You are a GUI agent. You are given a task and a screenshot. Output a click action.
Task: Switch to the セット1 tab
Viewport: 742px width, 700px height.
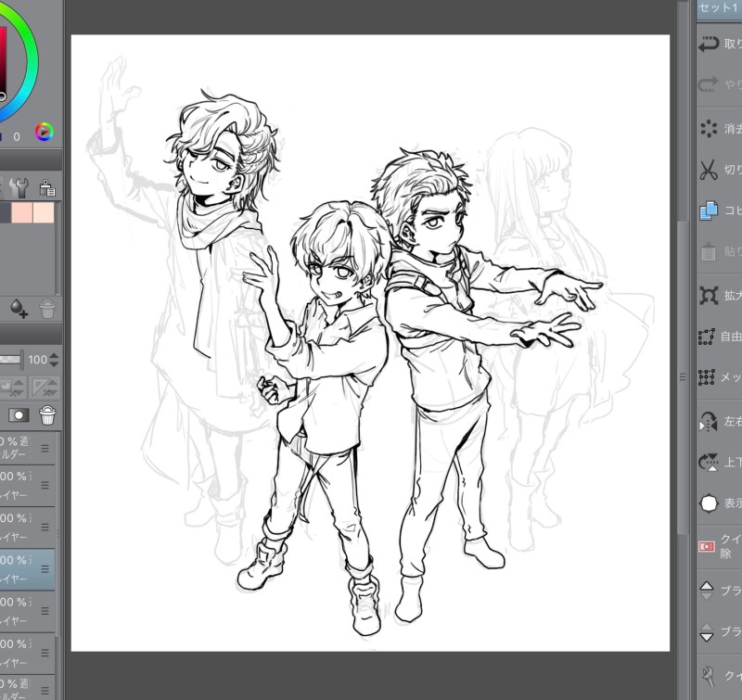click(720, 7)
